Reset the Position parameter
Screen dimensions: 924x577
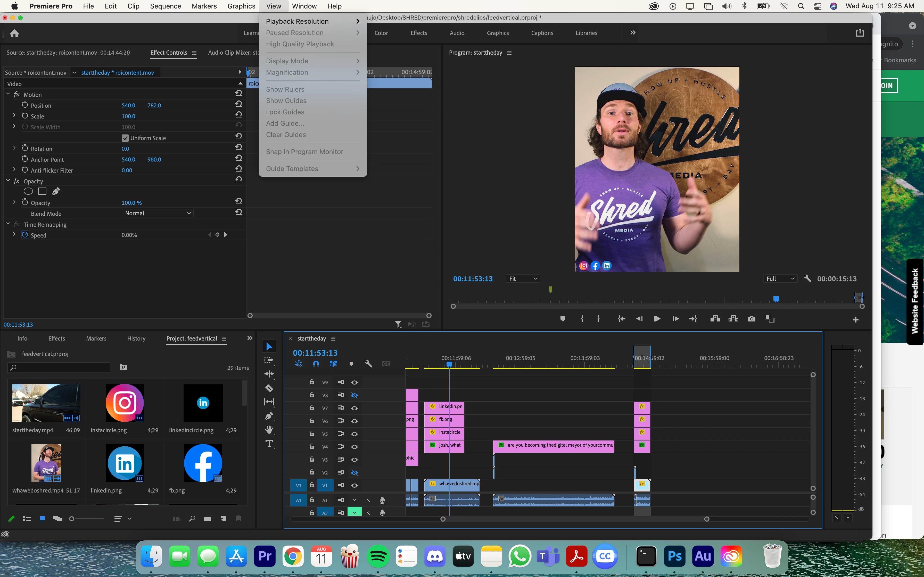pyautogui.click(x=239, y=103)
